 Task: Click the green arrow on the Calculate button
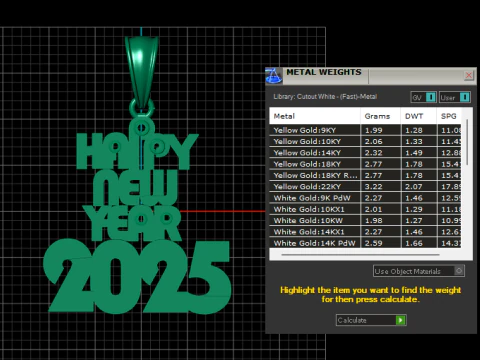click(x=400, y=320)
